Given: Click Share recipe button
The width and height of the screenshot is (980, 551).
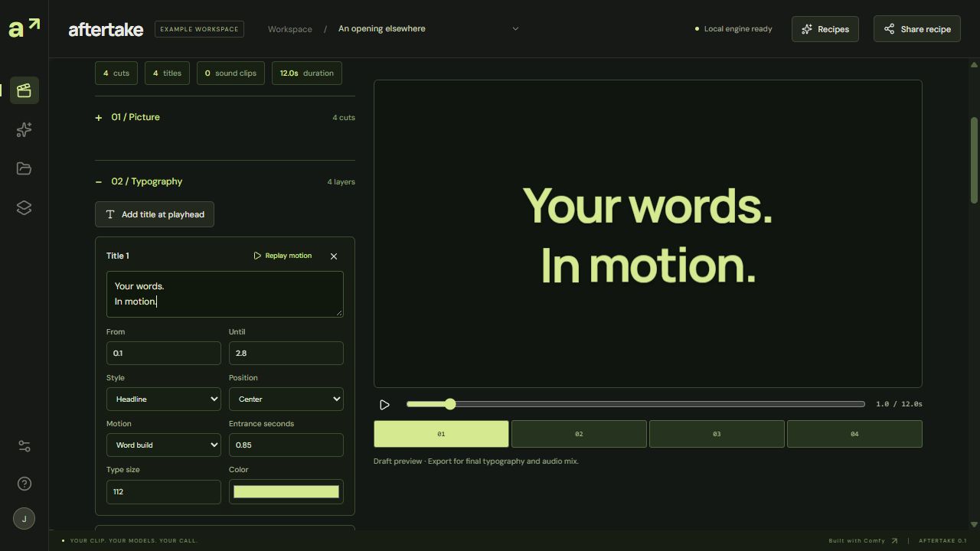Looking at the screenshot, I should click(916, 29).
